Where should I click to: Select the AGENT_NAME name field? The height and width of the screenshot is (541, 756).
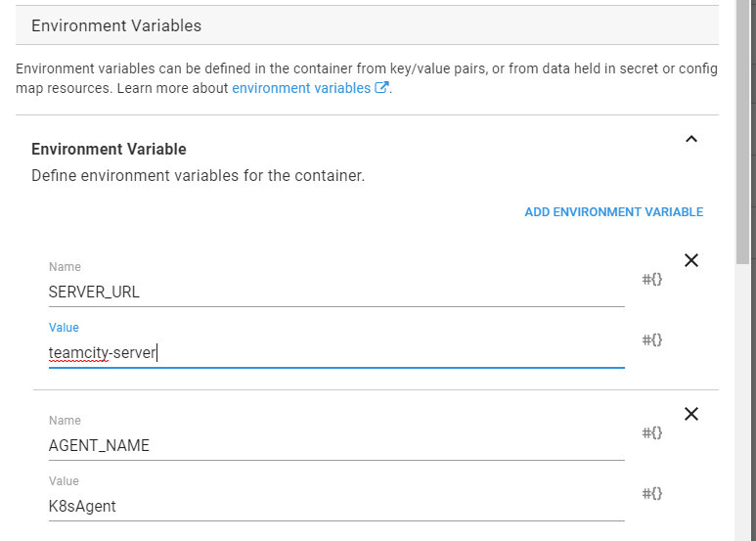[335, 445]
